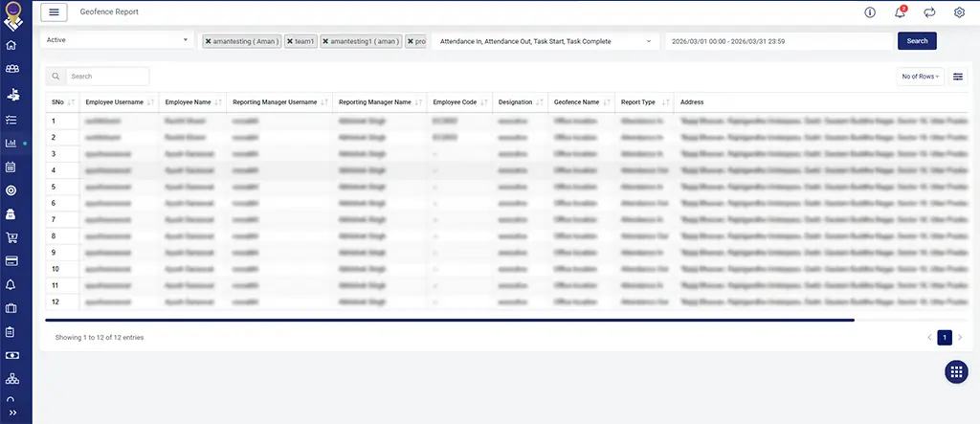Click the Address column header
Screen dimensions: 980x424
(692, 102)
